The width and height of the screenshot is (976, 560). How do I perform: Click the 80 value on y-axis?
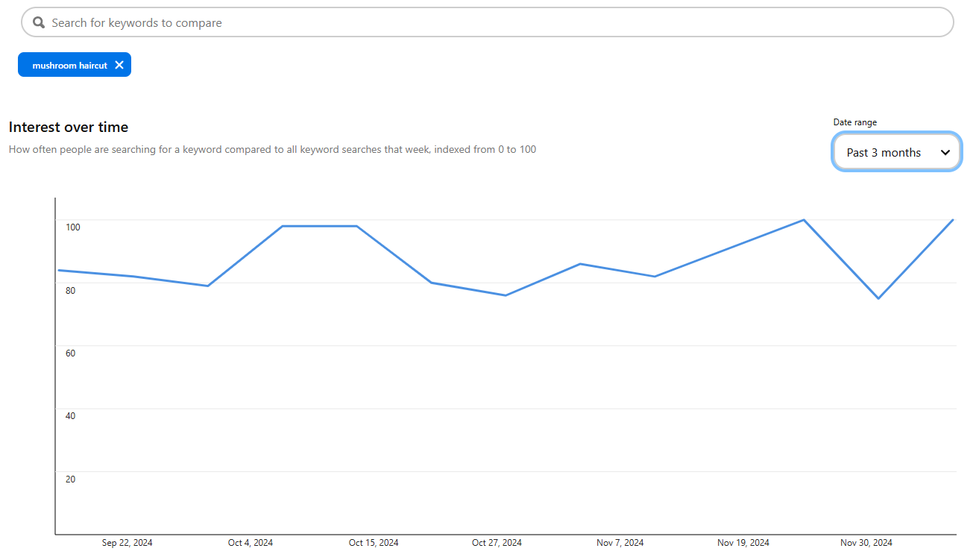click(x=71, y=290)
